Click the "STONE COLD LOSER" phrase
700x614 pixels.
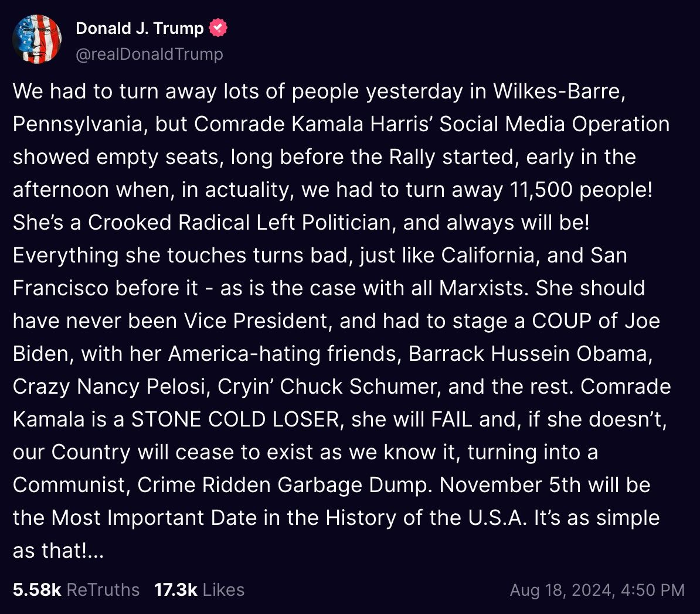click(236, 419)
